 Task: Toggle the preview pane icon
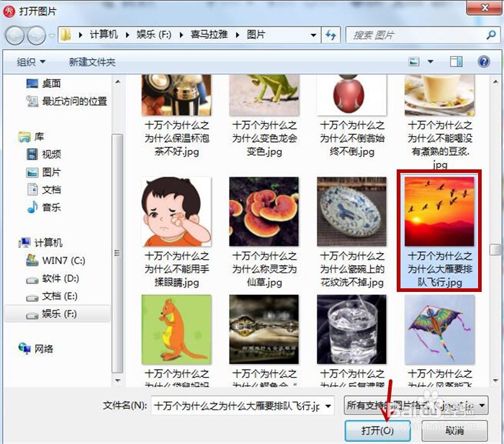coord(456,61)
